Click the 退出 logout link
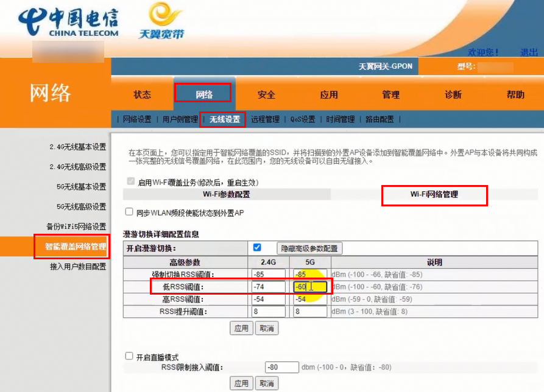 click(529, 52)
